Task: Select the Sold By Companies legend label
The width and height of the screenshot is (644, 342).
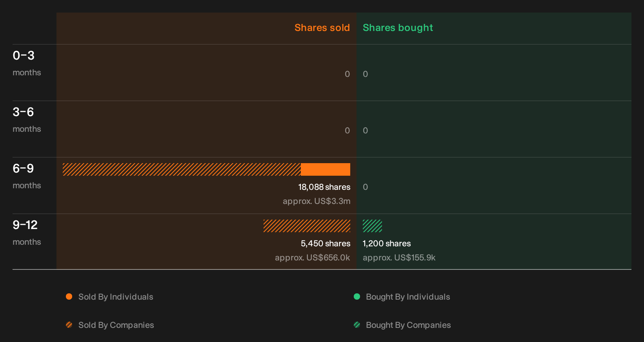Action: tap(116, 325)
